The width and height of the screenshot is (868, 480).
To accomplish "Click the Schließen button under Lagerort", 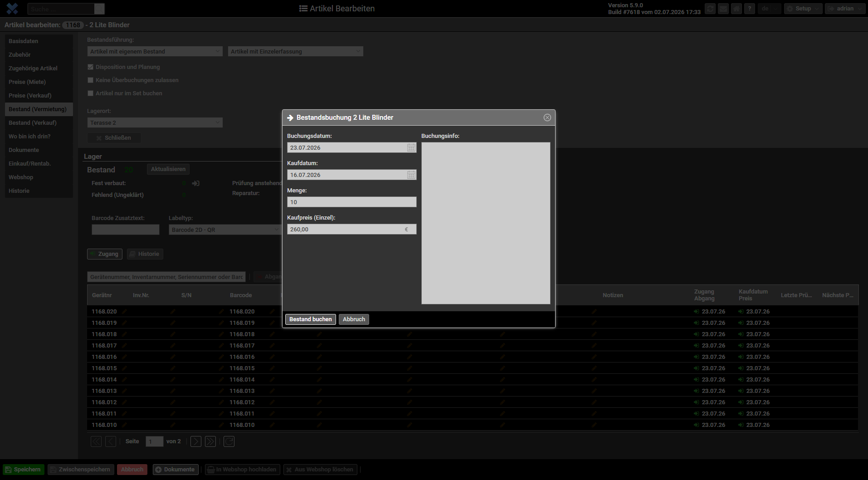I will (114, 138).
